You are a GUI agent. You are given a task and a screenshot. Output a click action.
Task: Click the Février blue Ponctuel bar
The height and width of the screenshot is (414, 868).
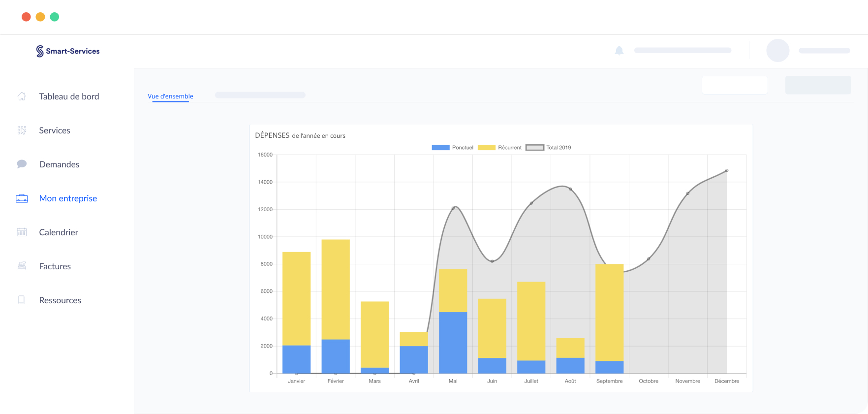336,356
